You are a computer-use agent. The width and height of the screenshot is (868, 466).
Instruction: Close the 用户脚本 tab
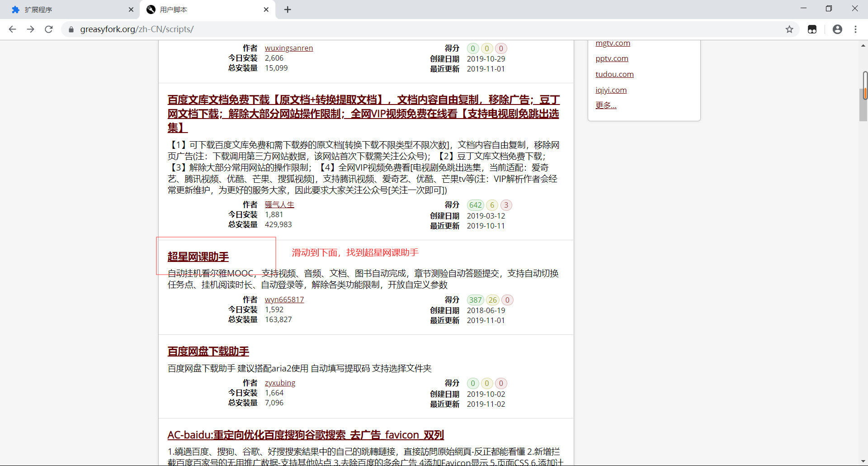point(266,10)
